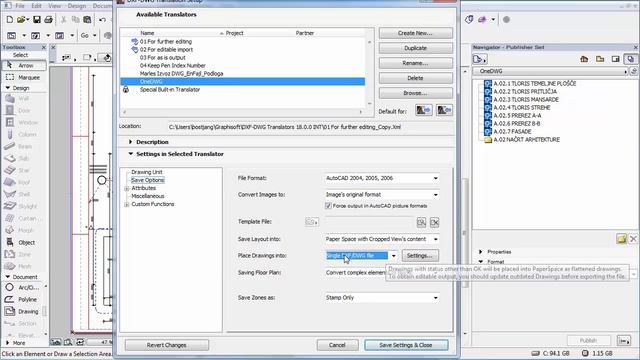Open the File Format dropdown
Viewport: 640px width, 360px height.
(382, 178)
